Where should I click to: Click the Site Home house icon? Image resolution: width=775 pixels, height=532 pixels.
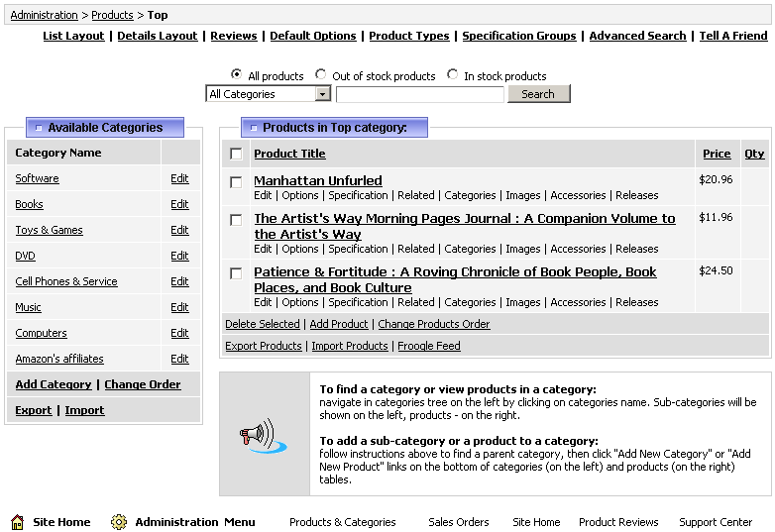coord(17,522)
